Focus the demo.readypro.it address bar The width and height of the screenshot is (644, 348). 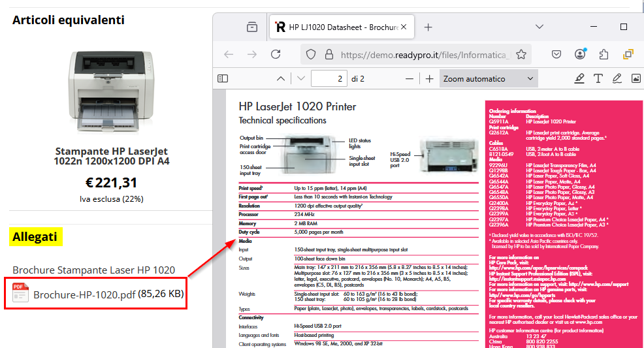425,55
